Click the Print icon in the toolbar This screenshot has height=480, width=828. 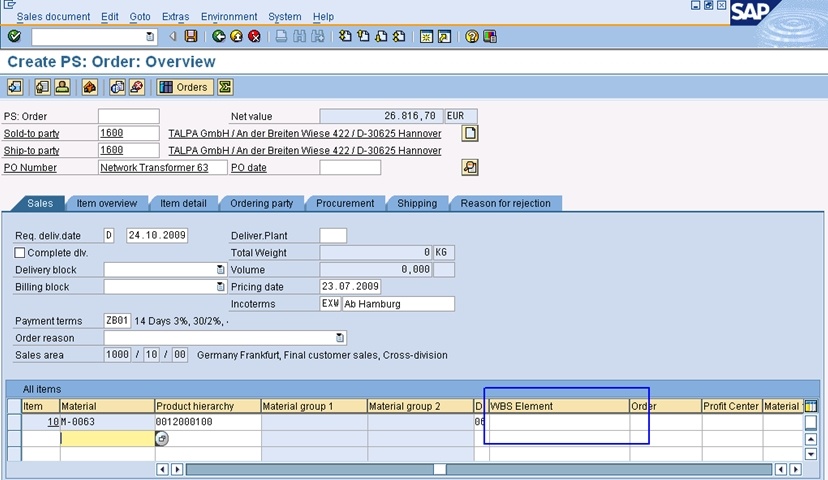[x=283, y=37]
